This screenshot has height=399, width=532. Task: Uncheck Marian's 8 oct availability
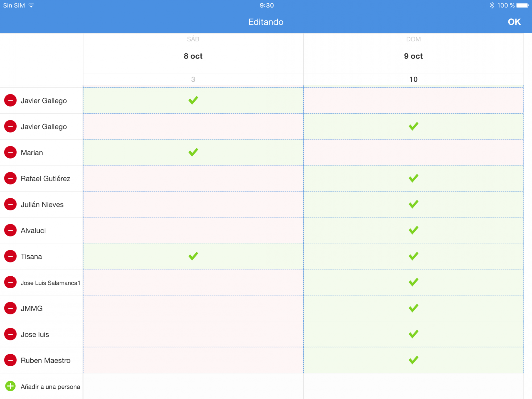point(193,152)
